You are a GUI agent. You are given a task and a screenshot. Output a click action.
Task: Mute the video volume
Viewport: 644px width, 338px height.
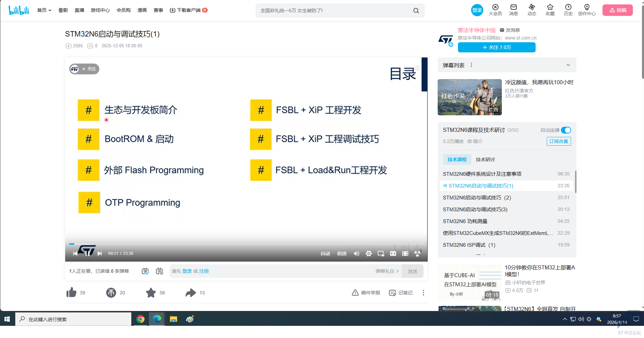point(356,254)
